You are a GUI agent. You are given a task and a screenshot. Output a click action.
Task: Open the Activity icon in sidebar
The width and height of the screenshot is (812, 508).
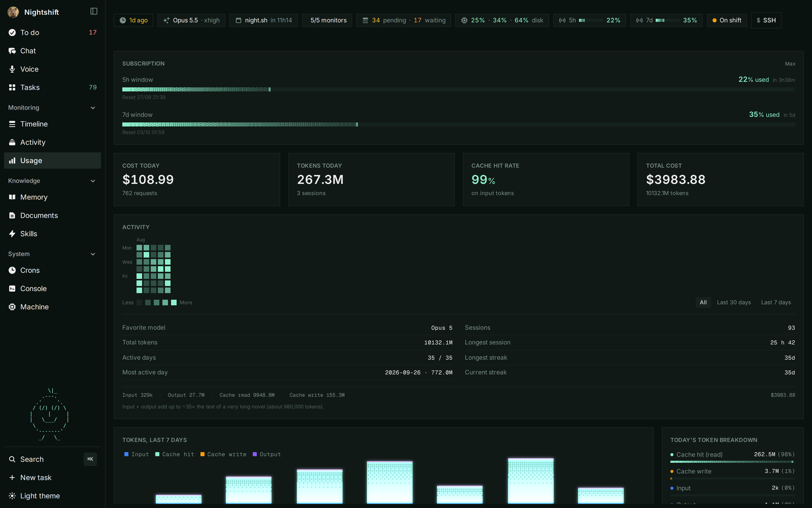coord(12,142)
